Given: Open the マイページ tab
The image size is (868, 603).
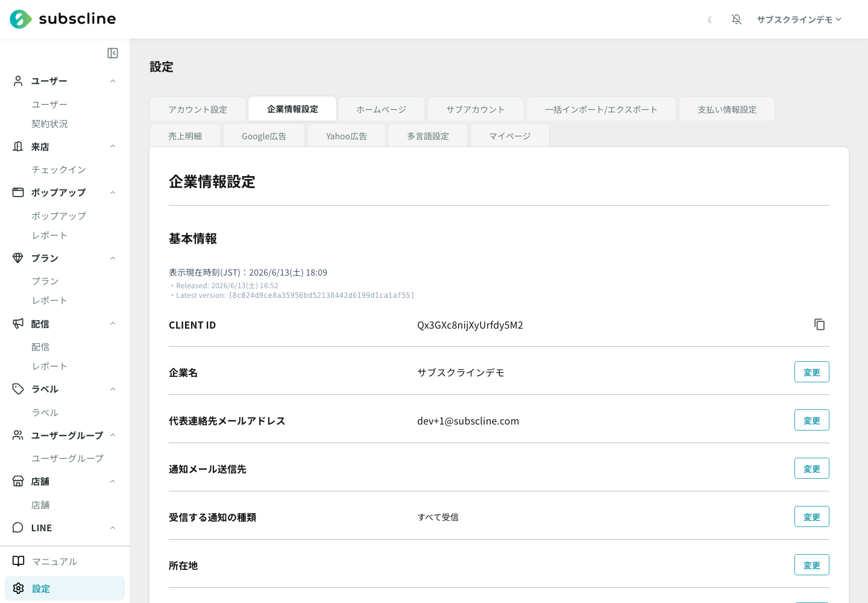Looking at the screenshot, I should pos(510,136).
